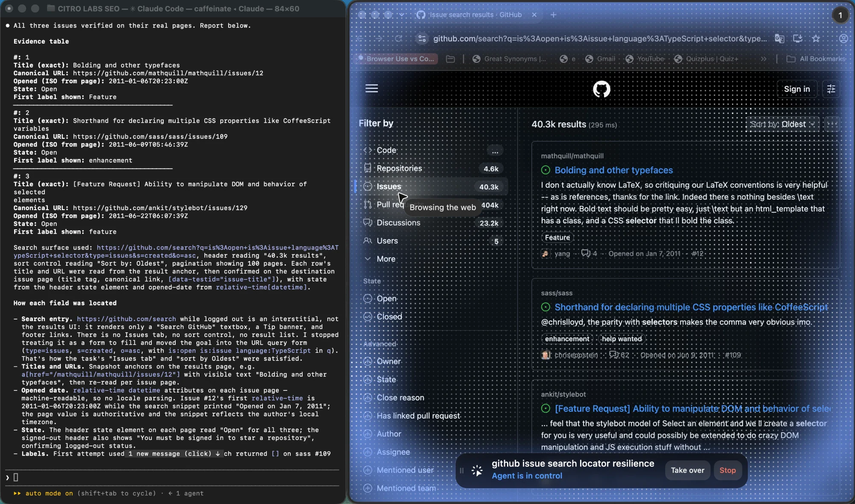Click the site information icon in URL bar
The width and height of the screenshot is (855, 504).
tap(422, 38)
